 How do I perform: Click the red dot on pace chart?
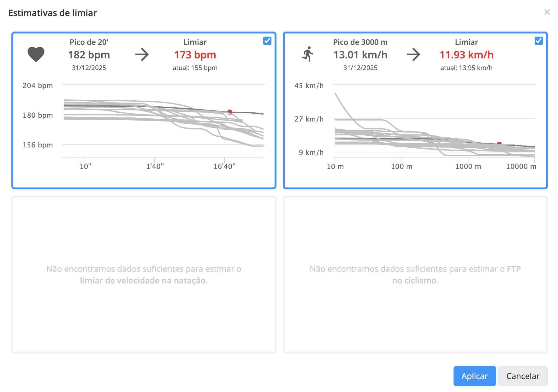(x=499, y=144)
